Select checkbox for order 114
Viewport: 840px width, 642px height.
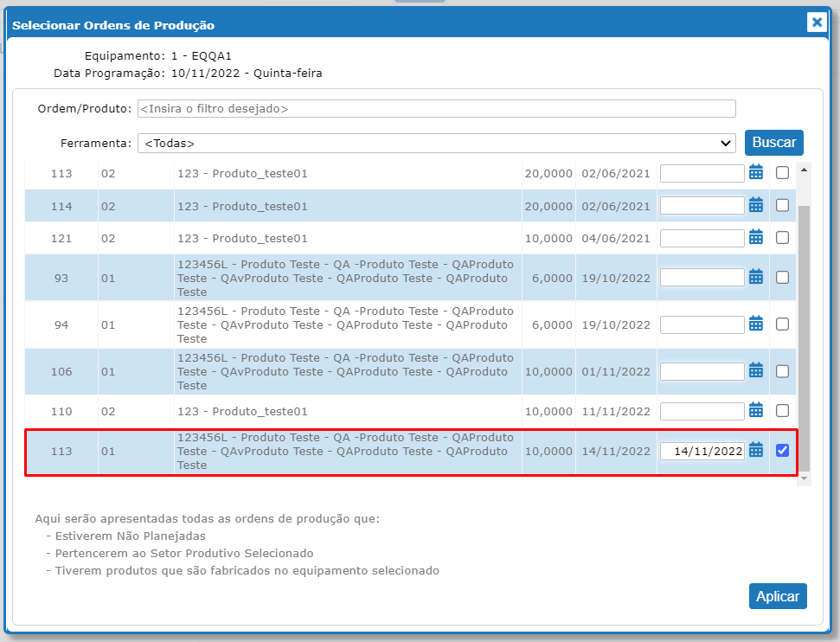click(782, 205)
